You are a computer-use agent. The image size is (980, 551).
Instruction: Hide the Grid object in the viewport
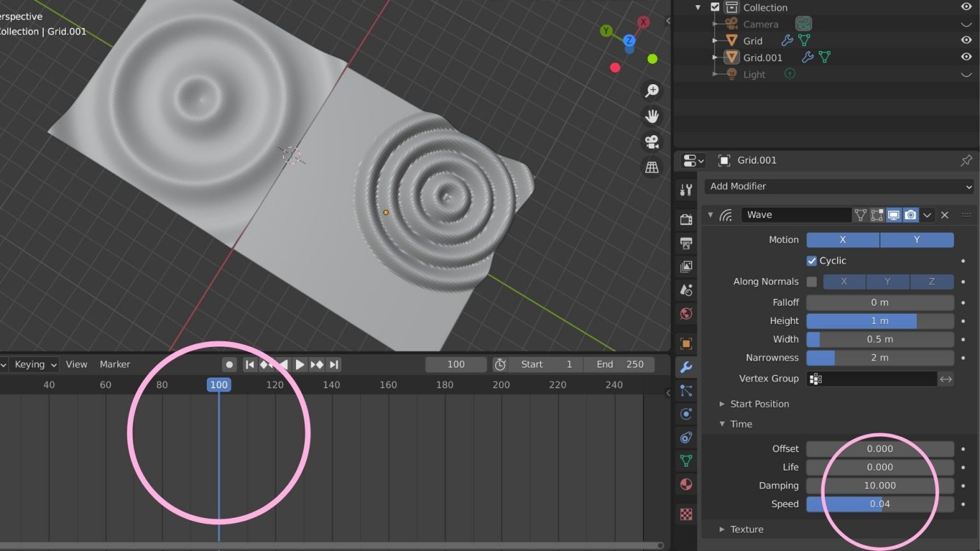[x=965, y=40]
